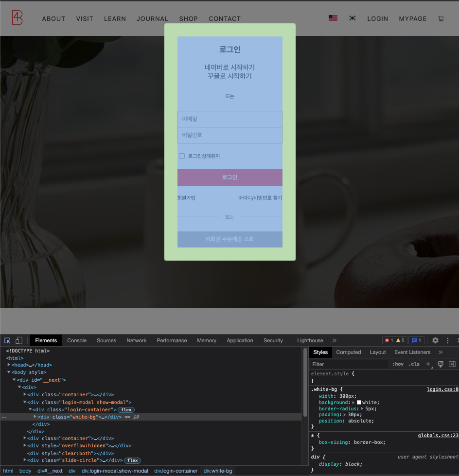Click the 회원가입 sign-up link
459x476 pixels.
pyautogui.click(x=186, y=198)
